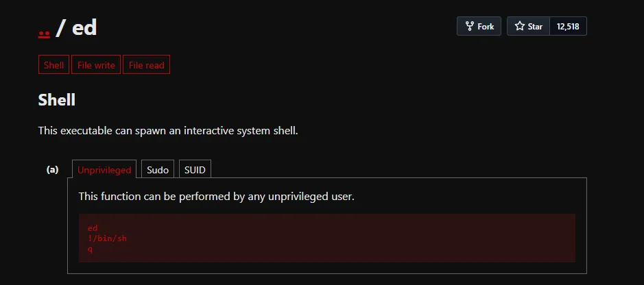Click the (a) example label

pos(53,169)
